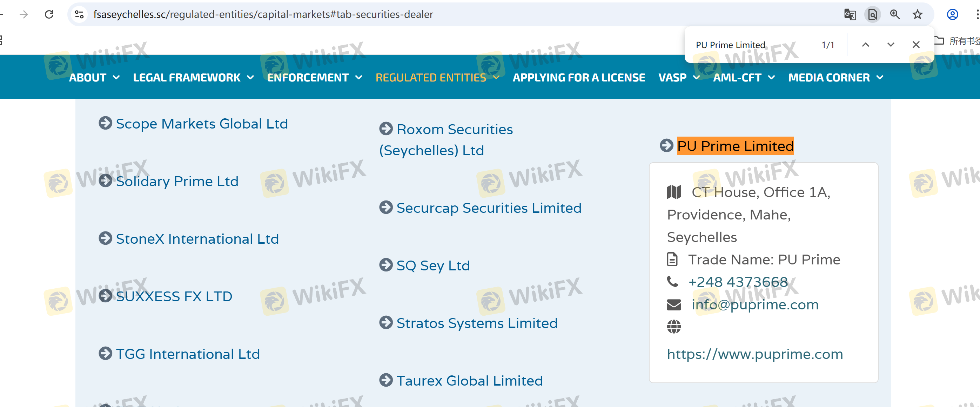This screenshot has height=407, width=980.
Task: Click the address bar URL
Action: [263, 14]
